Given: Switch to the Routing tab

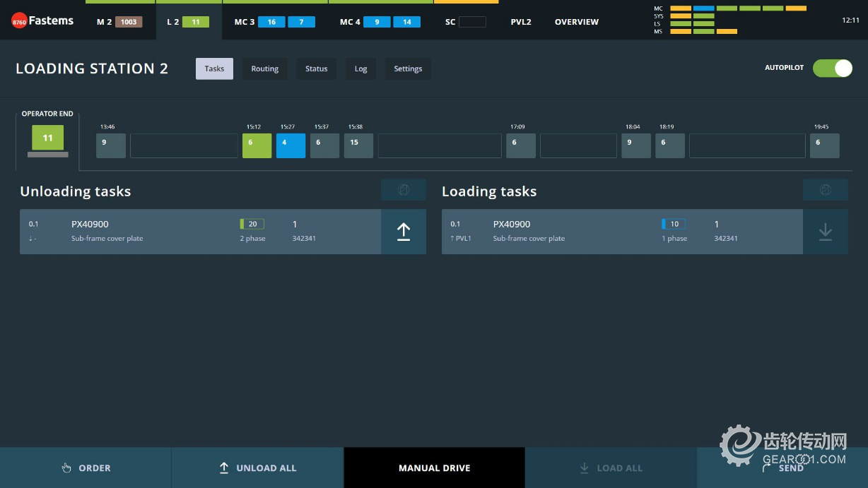Looking at the screenshot, I should click(264, 69).
